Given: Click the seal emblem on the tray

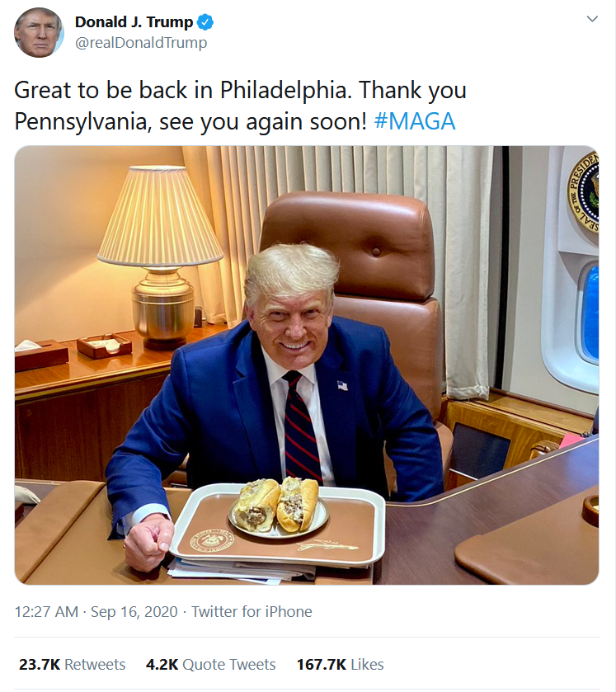Looking at the screenshot, I should [212, 540].
